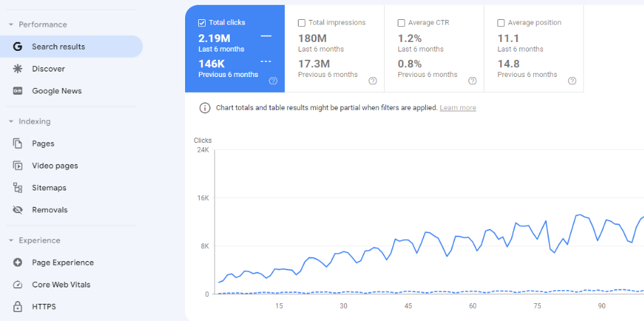Screen dimensions: 644x321
Task: Click the help icon in Total clicks card
Action: click(x=273, y=80)
